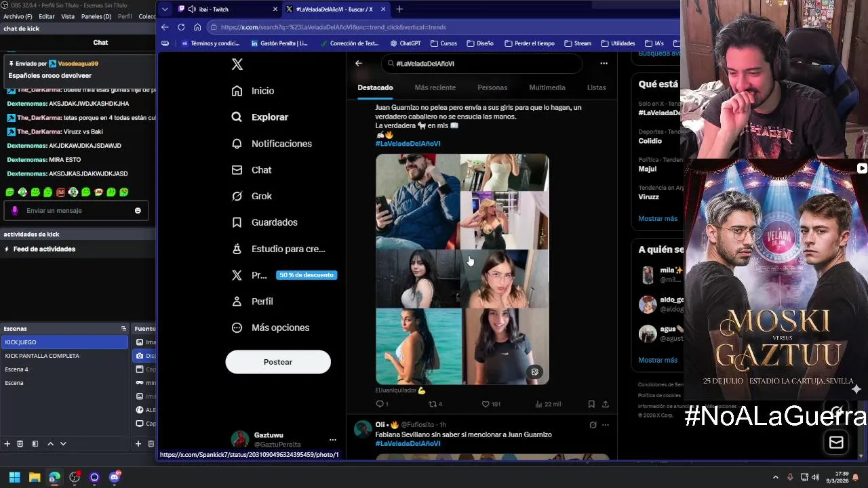Image resolution: width=868 pixels, height=488 pixels.
Task: Click Grok icon on Oli's post
Action: pyautogui.click(x=593, y=425)
